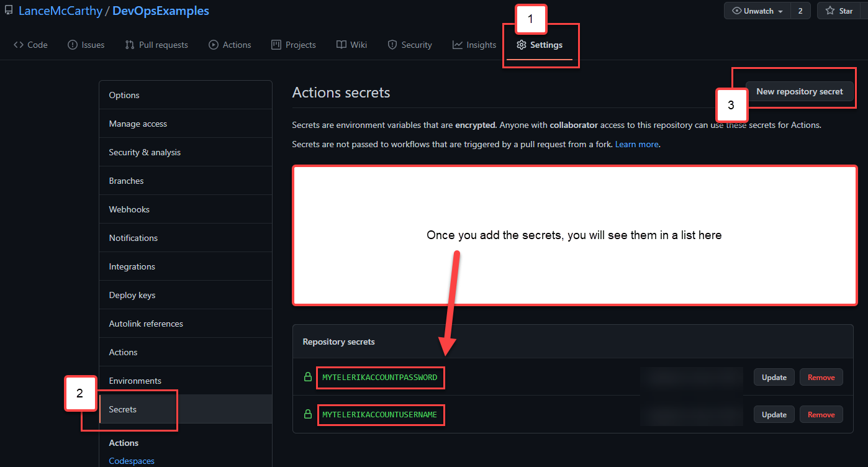The height and width of the screenshot is (467, 868).
Task: Click the watchers count 2
Action: 800,11
